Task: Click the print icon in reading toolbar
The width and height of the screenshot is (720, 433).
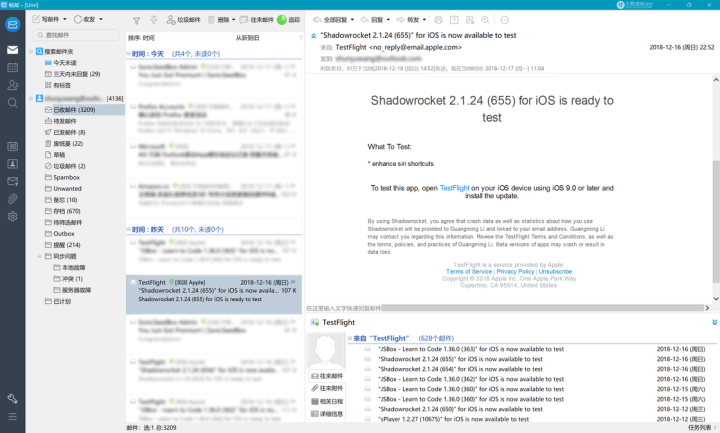Action: [x=438, y=20]
